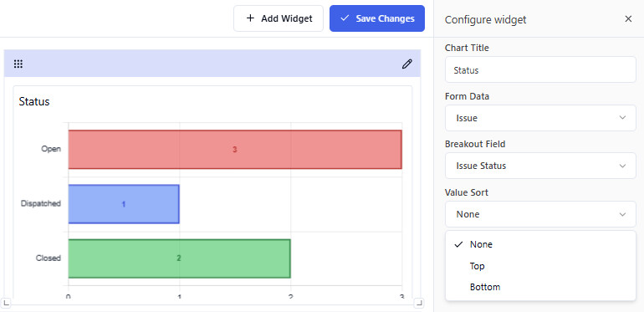
Task: Open the Breakout Field dropdown
Action: click(540, 166)
